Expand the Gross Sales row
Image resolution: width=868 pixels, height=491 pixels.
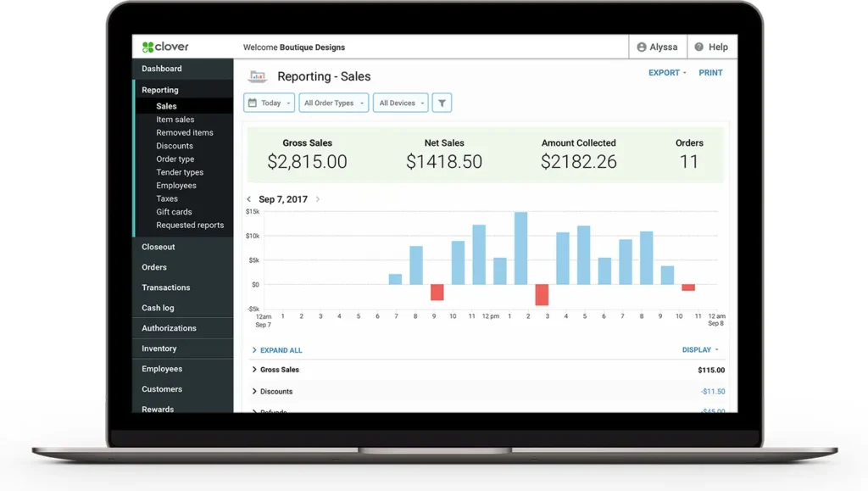click(x=254, y=370)
